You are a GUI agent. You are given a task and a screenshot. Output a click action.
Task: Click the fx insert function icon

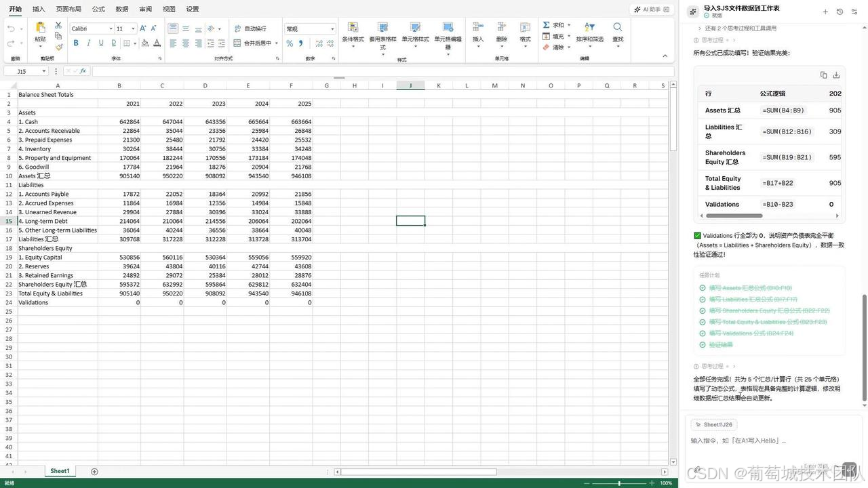pyautogui.click(x=83, y=71)
